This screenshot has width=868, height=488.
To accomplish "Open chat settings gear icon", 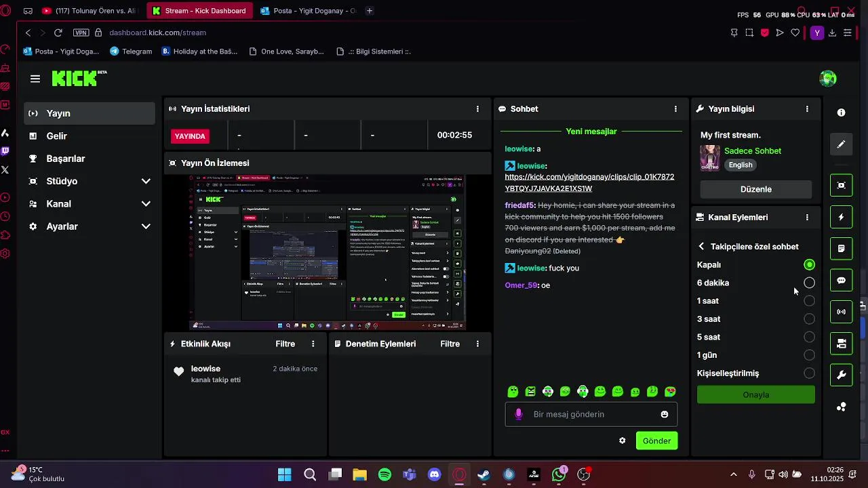I will tap(623, 441).
